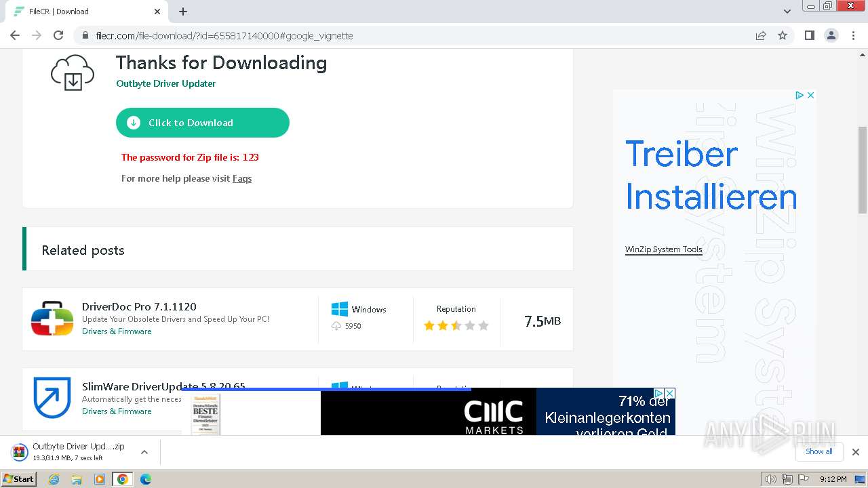Open DriverDoc's Drivers & Firmware category
Viewport: 868px width, 488px height.
(x=117, y=331)
